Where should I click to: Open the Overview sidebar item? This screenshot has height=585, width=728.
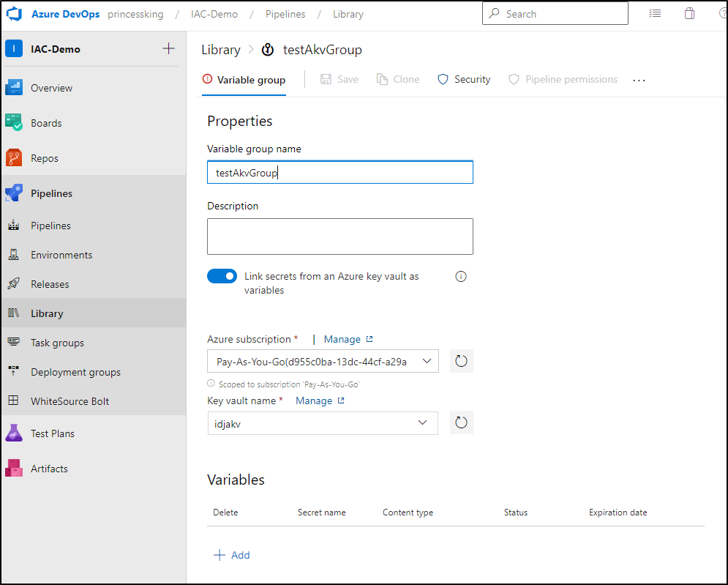[94, 88]
